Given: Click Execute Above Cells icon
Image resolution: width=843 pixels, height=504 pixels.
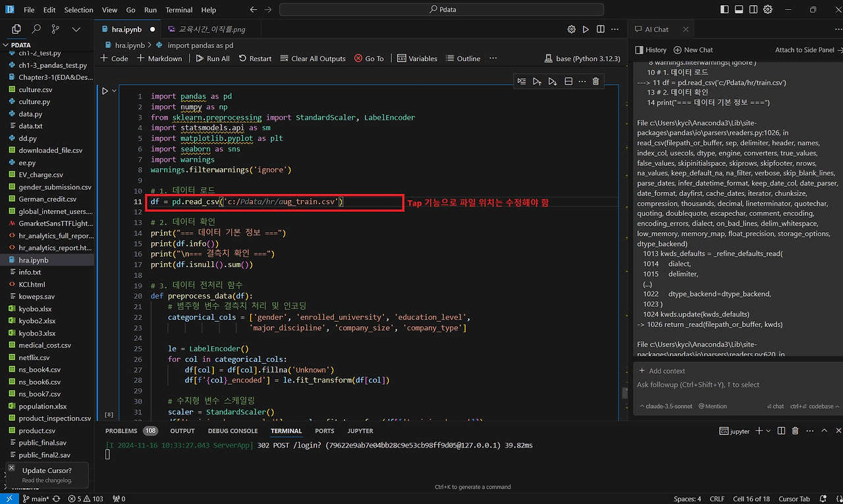Looking at the screenshot, I should coord(537,82).
